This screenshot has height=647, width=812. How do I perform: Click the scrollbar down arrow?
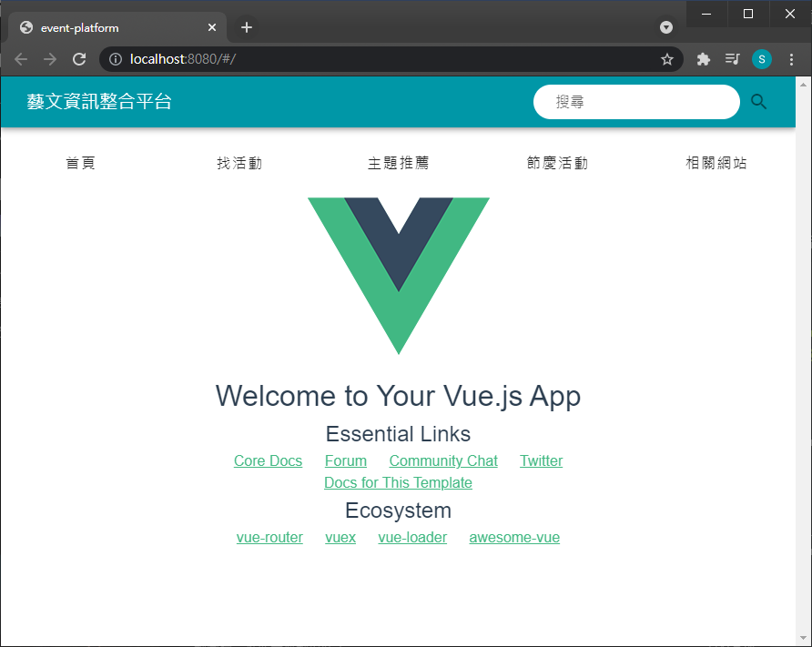click(x=803, y=638)
